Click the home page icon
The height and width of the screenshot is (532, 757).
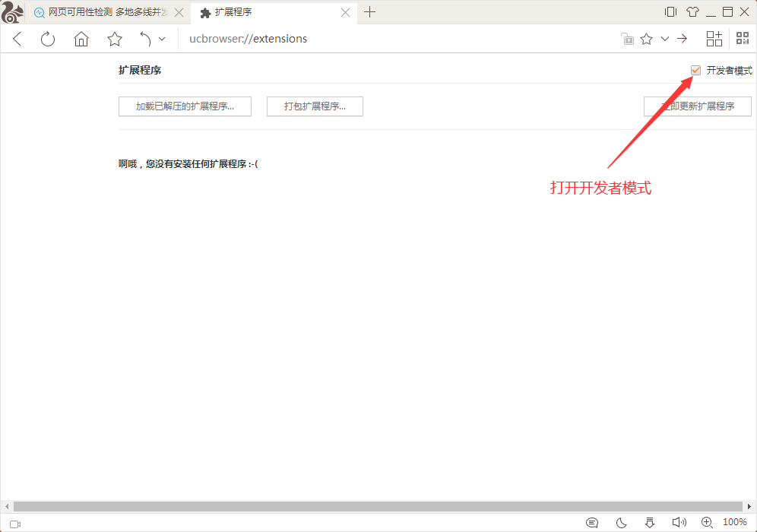[x=81, y=40]
